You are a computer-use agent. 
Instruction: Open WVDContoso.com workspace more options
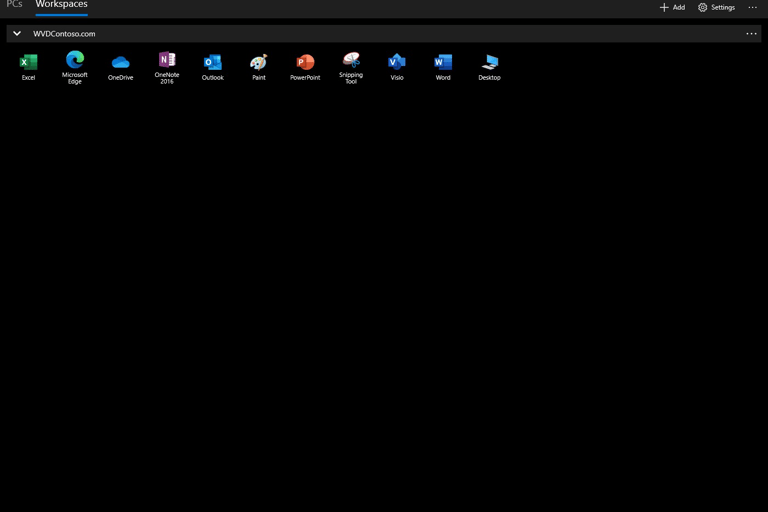751,33
